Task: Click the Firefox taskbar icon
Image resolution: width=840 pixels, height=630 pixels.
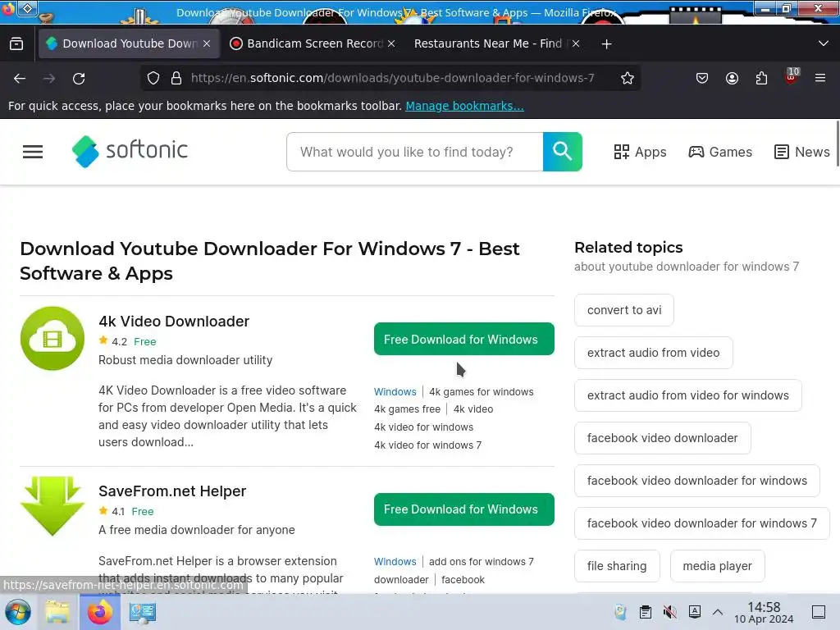Action: (x=100, y=612)
